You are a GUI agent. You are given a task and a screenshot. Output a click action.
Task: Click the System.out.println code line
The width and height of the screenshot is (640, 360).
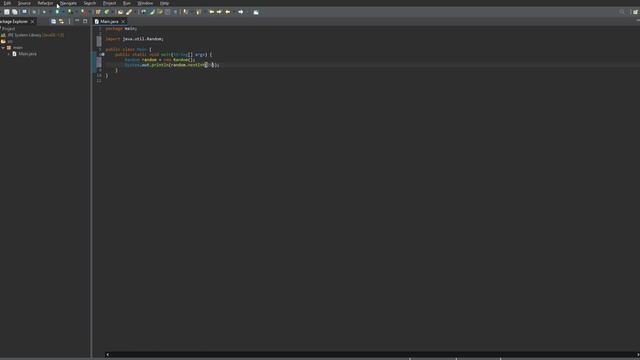click(x=172, y=65)
